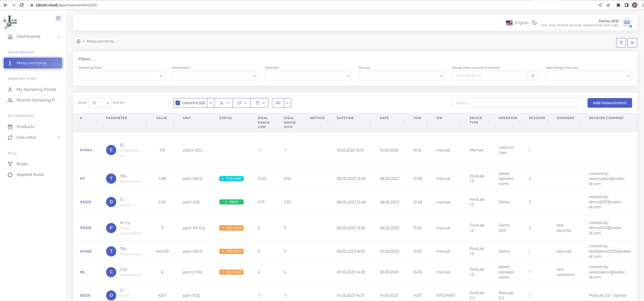Open the Ideal Range Statuses dropdown
The width and height of the screenshot is (644, 301).
[589, 76]
